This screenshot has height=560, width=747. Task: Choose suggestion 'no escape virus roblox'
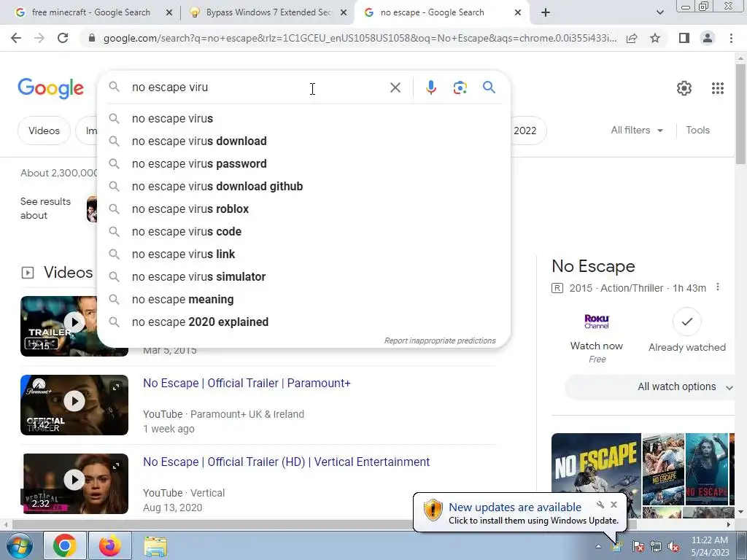[303, 209]
